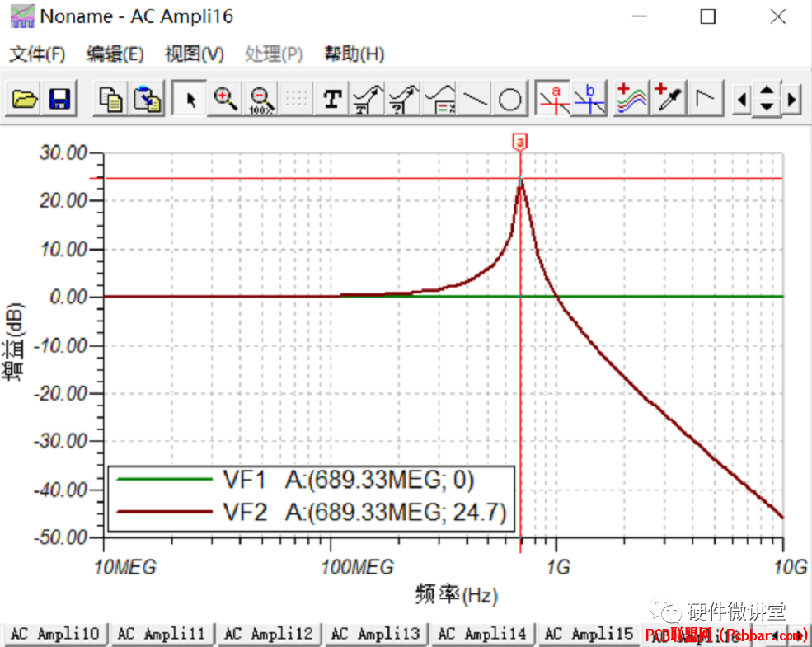Screen dimensions: 812x647
Task: Click the Open file folder icon
Action: pos(24,98)
